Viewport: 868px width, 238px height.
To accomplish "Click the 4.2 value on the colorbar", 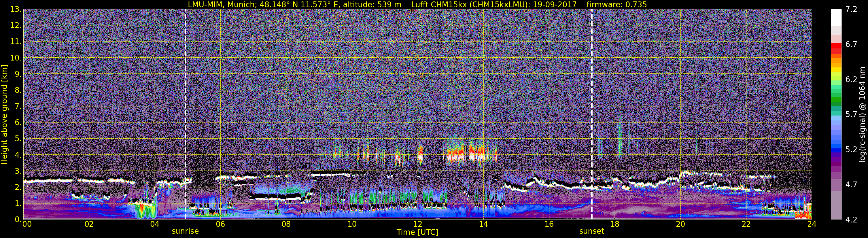I will pos(851,220).
